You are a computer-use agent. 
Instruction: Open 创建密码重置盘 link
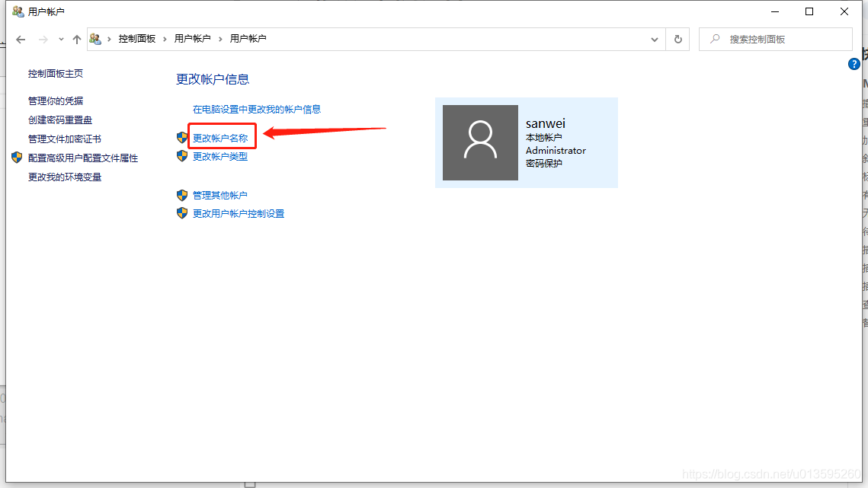60,120
